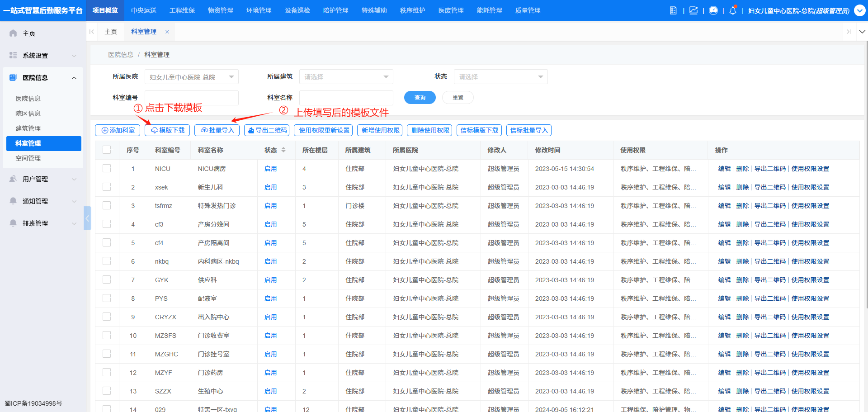The height and width of the screenshot is (412, 868).
Task: Click 添加科室 button
Action: click(118, 130)
